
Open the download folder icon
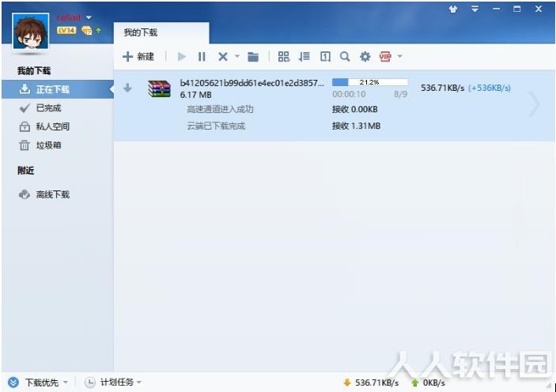click(253, 57)
